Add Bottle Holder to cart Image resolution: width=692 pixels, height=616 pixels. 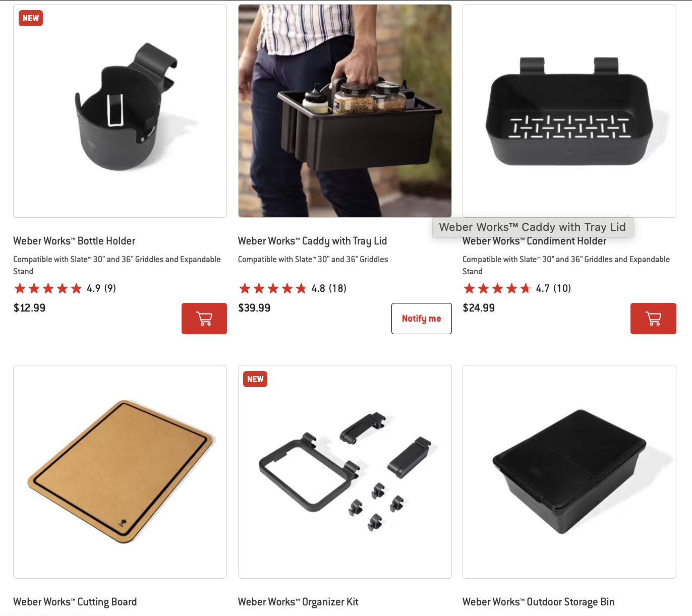204,319
